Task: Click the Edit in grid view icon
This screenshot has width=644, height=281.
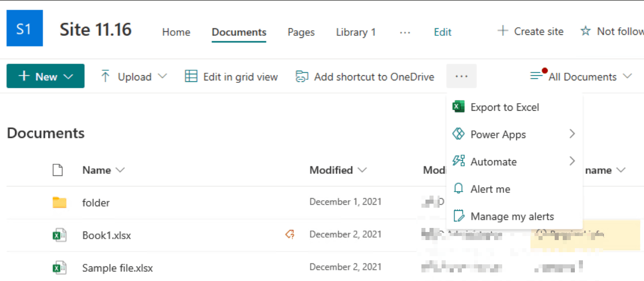Action: 191,76
